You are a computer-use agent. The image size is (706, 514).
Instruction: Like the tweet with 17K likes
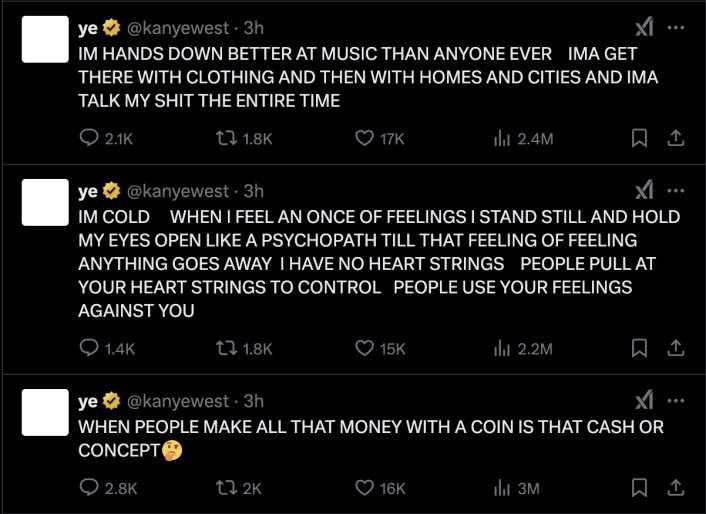(366, 140)
